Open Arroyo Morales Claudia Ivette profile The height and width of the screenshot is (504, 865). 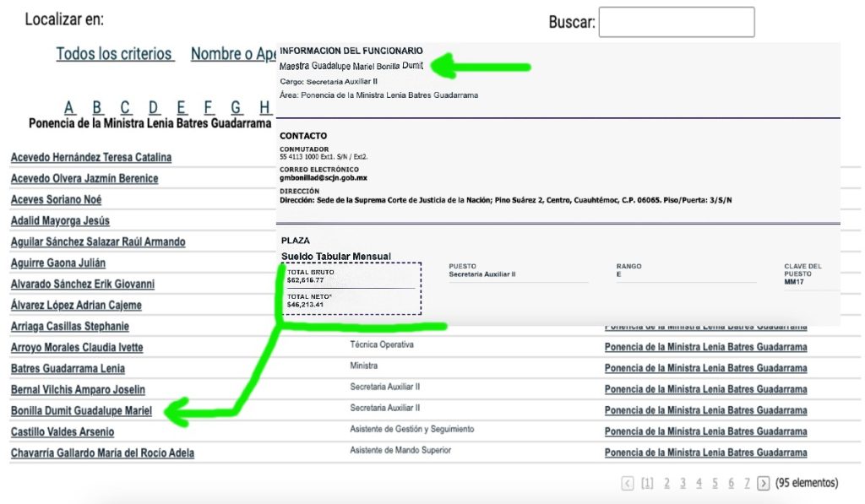(x=77, y=347)
